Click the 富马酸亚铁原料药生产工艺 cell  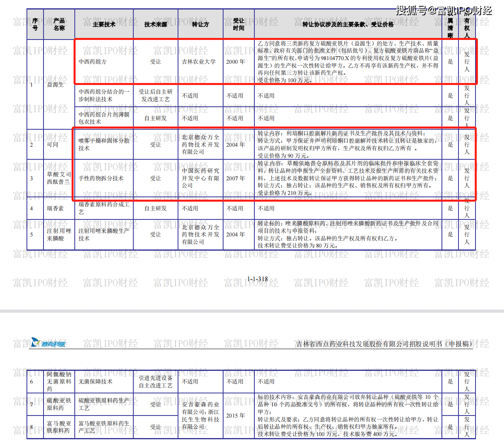click(x=104, y=427)
